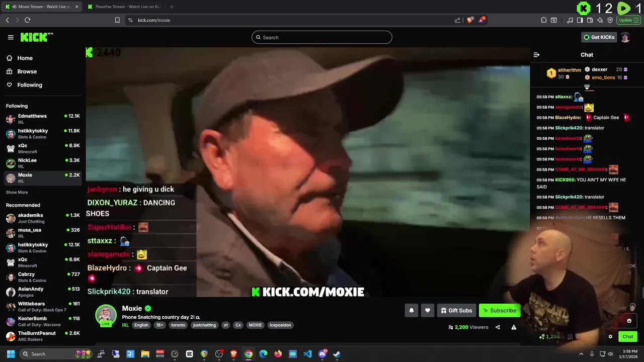Click IRL category link
The height and width of the screenshot is (362, 644).
click(x=125, y=325)
